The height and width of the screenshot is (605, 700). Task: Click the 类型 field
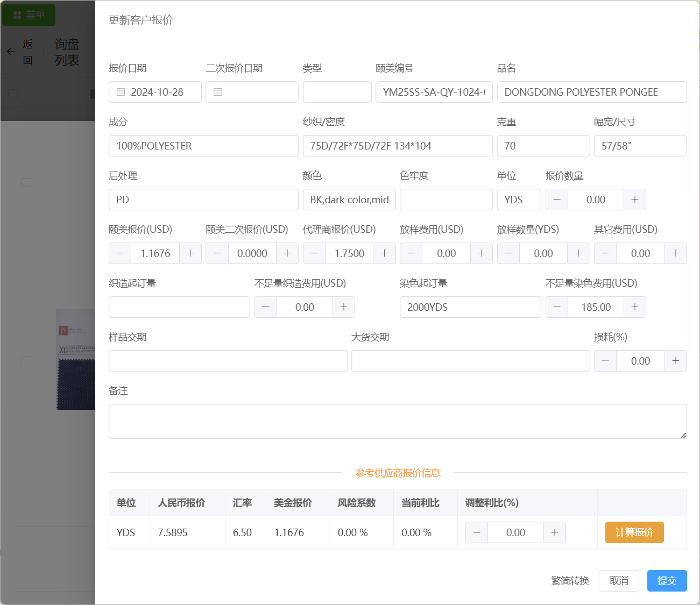coord(337,92)
